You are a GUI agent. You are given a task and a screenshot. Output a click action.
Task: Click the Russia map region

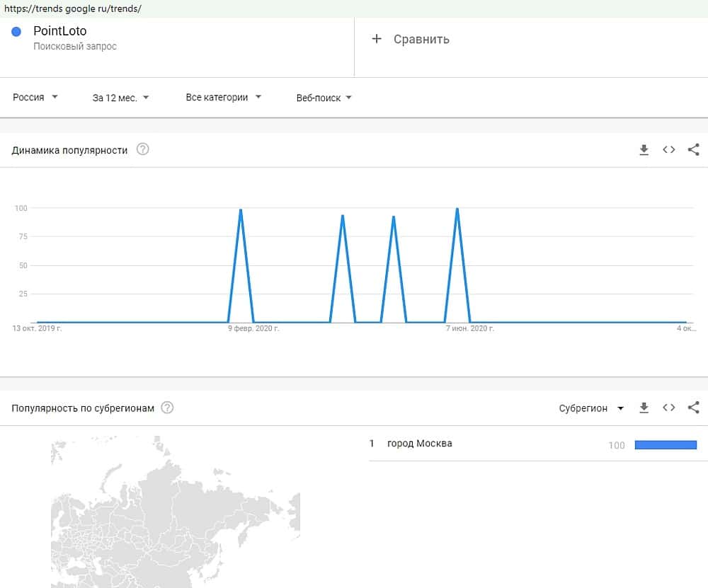click(x=177, y=517)
